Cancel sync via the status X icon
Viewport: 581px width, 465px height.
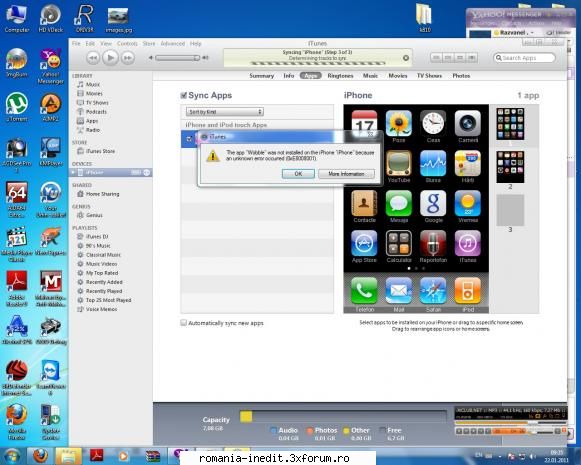406,58
